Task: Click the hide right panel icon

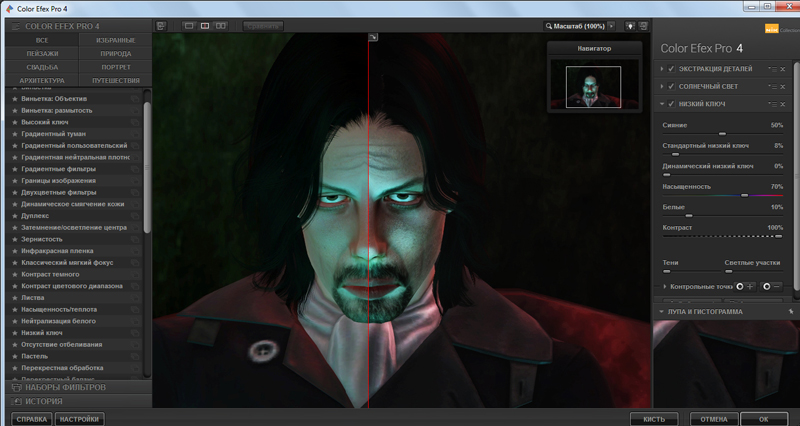Action: click(x=643, y=26)
